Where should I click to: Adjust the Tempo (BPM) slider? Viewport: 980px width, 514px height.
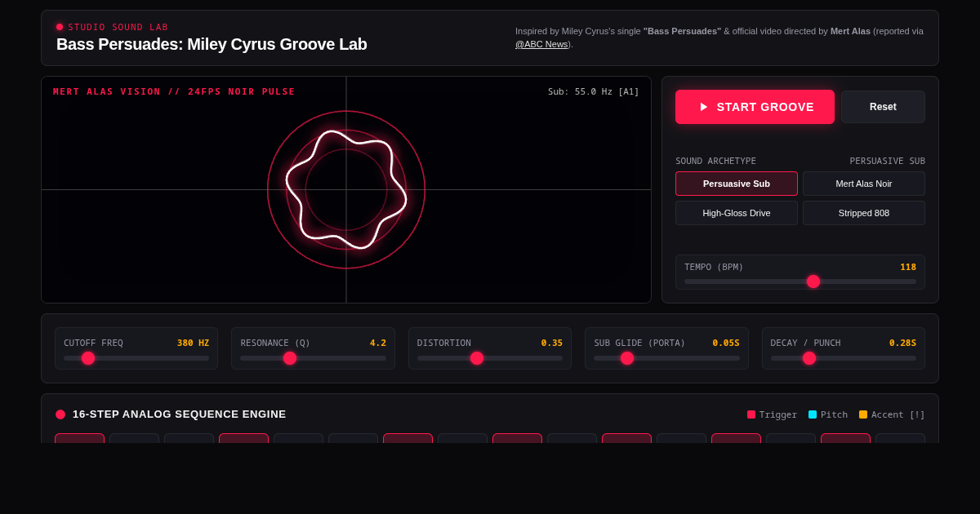800,281
